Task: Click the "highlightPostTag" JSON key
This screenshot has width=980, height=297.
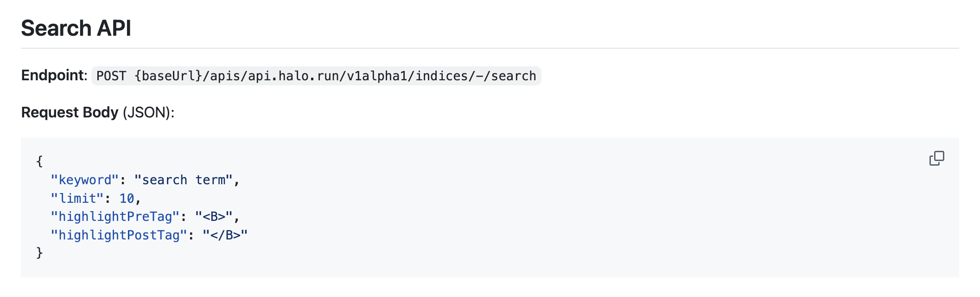Action: click(x=119, y=235)
